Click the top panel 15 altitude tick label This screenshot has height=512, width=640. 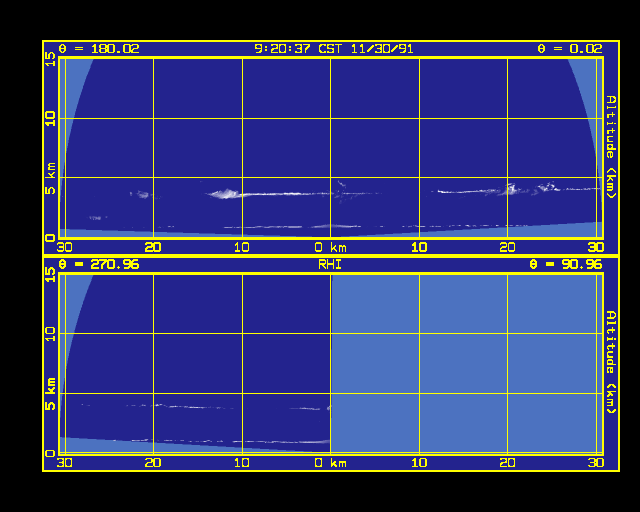pyautogui.click(x=50, y=60)
